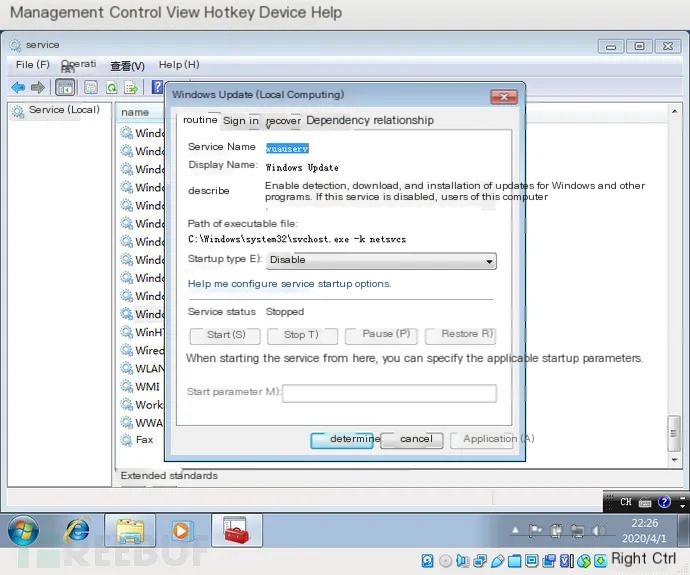The width and height of the screenshot is (690, 575).
Task: Click the Pause (P) button
Action: pyautogui.click(x=381, y=336)
